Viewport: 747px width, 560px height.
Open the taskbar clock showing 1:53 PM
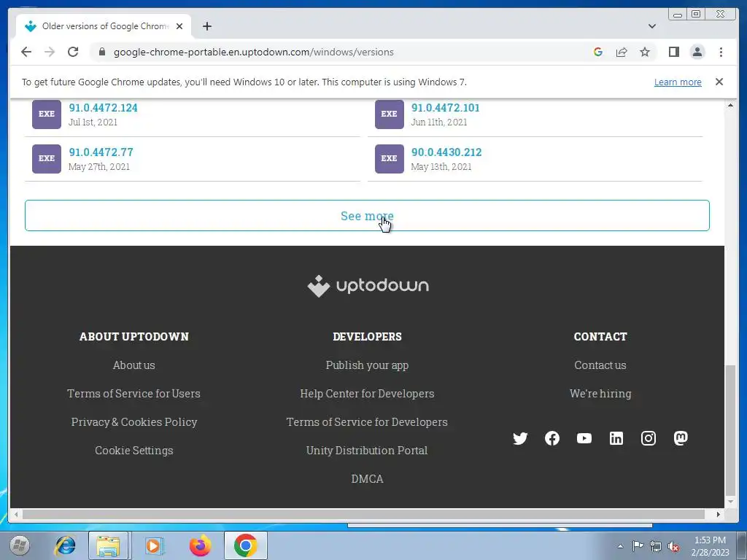point(710,546)
